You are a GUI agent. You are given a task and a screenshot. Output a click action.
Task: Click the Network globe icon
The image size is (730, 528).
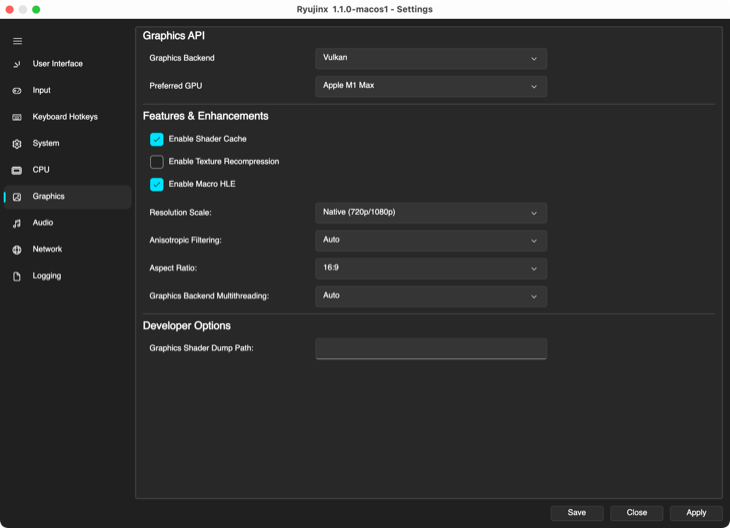tap(17, 249)
